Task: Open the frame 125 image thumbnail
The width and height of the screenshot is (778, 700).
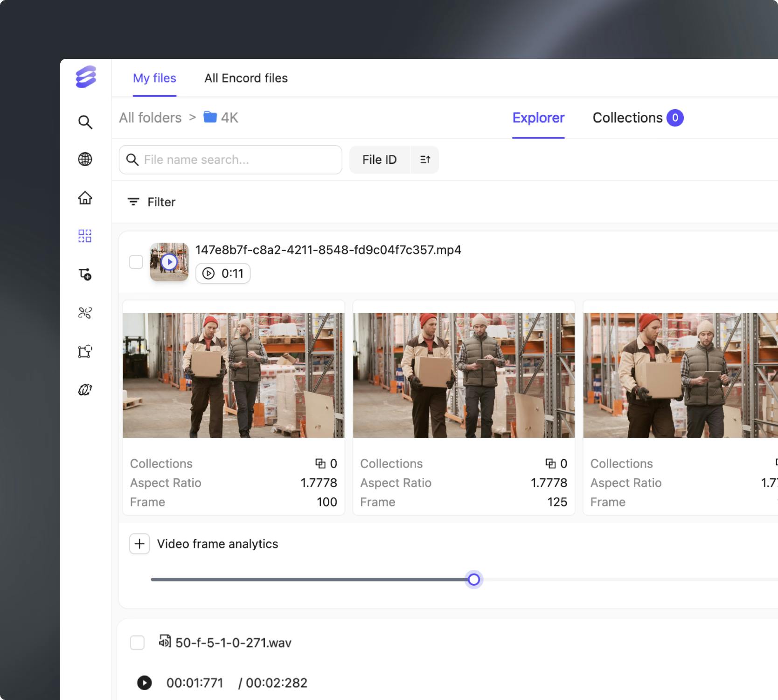Action: 464,375
